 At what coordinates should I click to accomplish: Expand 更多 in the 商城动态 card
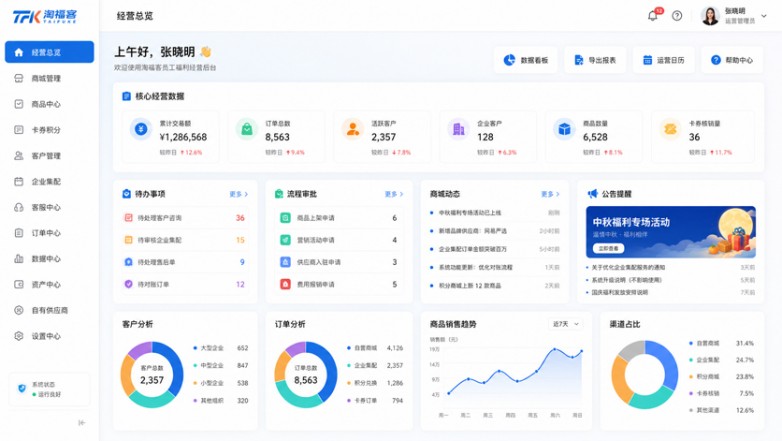click(x=551, y=194)
